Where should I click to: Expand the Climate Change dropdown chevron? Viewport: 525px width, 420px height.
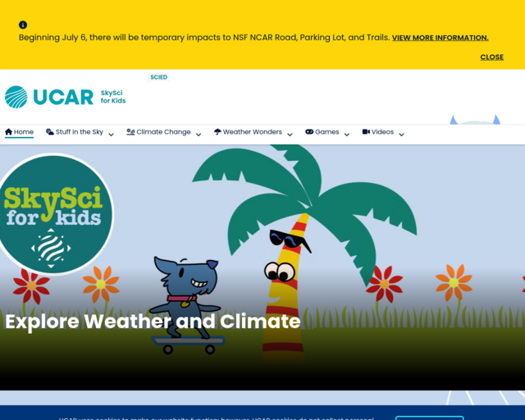point(199,135)
